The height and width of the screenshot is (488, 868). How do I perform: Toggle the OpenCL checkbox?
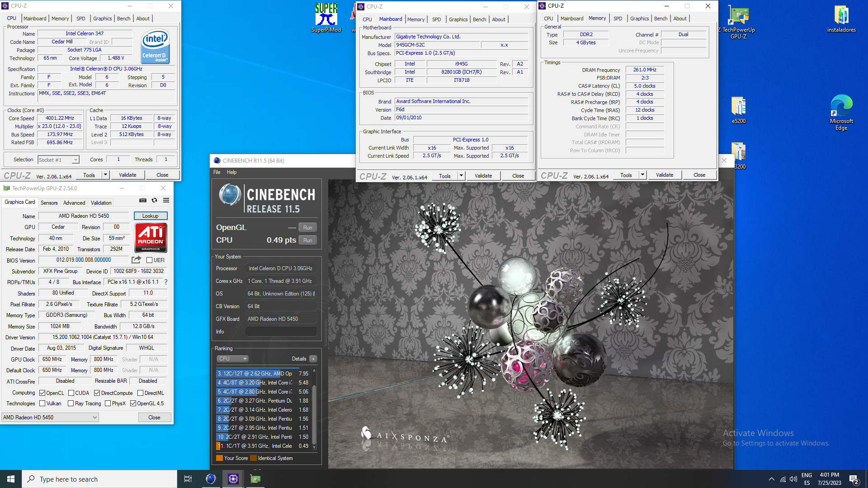[42, 393]
